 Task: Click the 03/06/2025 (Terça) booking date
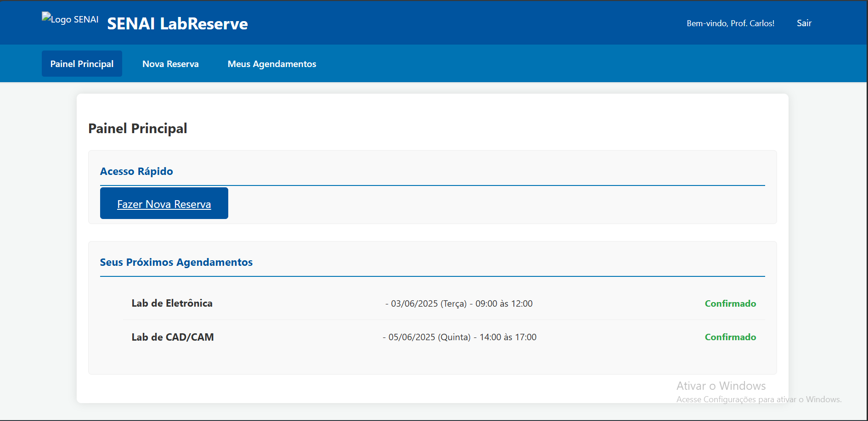428,304
